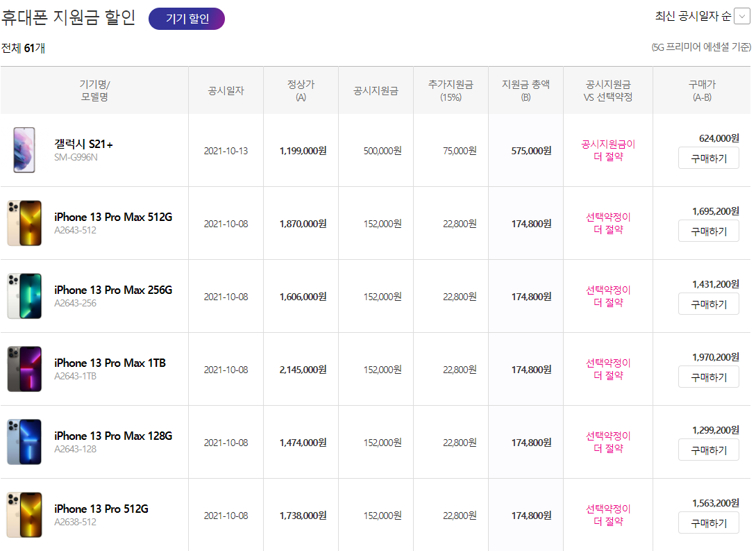Click 구매하기 for iPhone 13 Pro 512G
The image size is (756, 551).
[708, 523]
